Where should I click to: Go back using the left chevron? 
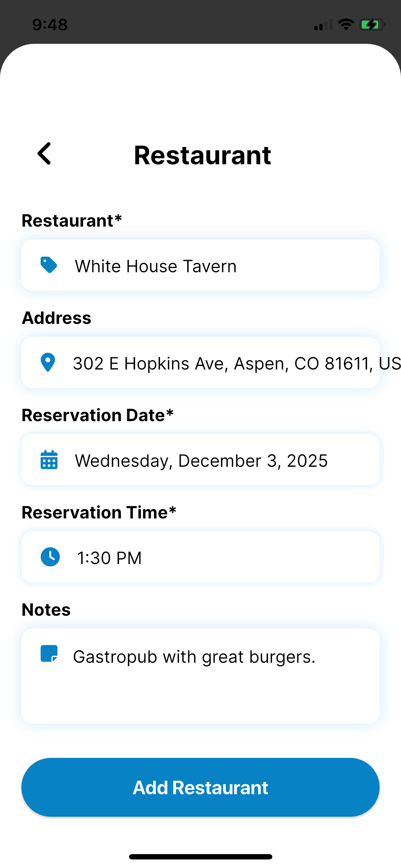(x=45, y=154)
